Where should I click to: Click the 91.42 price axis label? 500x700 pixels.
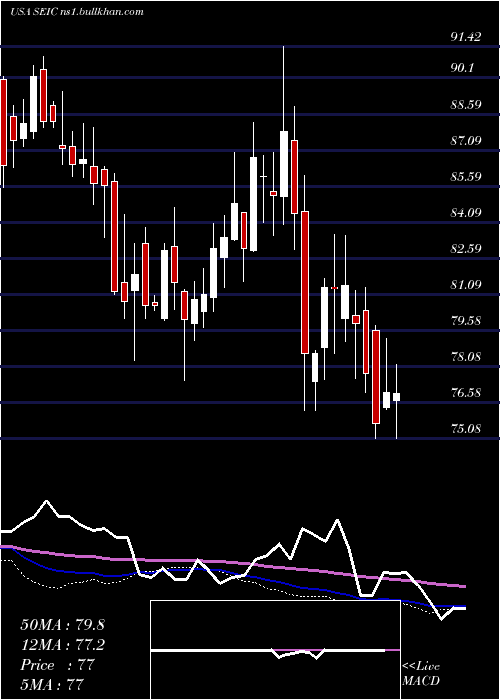[x=466, y=37]
